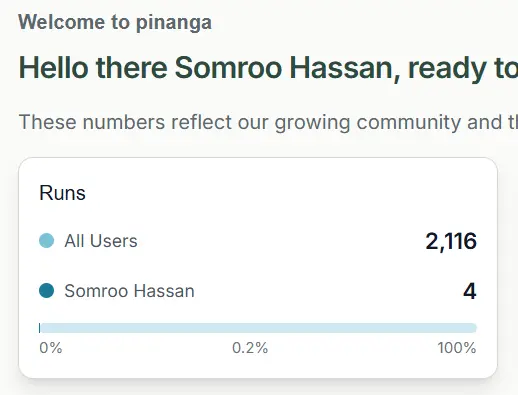Click the dark teal Somroo Hassan legend dot
518x395 pixels.
coord(46,290)
